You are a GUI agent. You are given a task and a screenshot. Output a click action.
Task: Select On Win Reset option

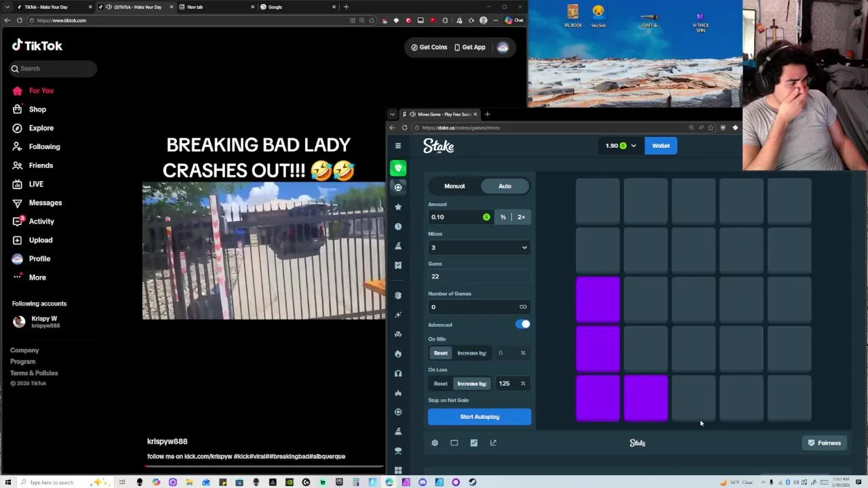(x=441, y=353)
